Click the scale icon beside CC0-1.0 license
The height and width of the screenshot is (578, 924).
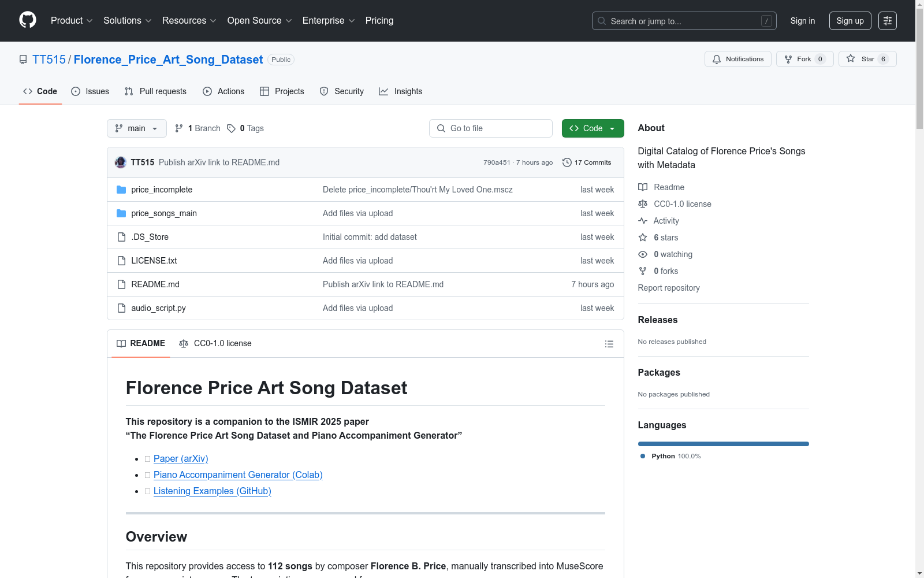[643, 204]
